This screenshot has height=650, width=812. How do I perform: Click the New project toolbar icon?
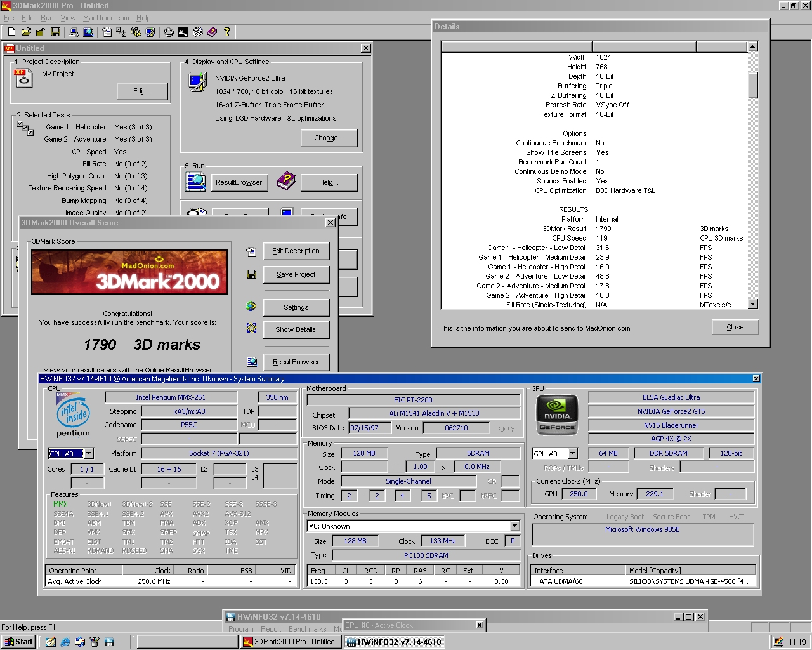pyautogui.click(x=11, y=32)
